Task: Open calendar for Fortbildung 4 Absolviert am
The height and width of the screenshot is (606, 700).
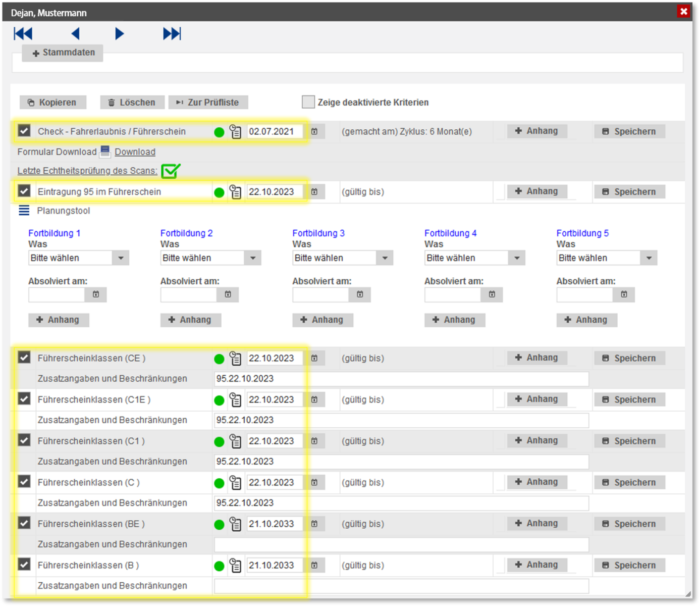Action: pos(492,294)
